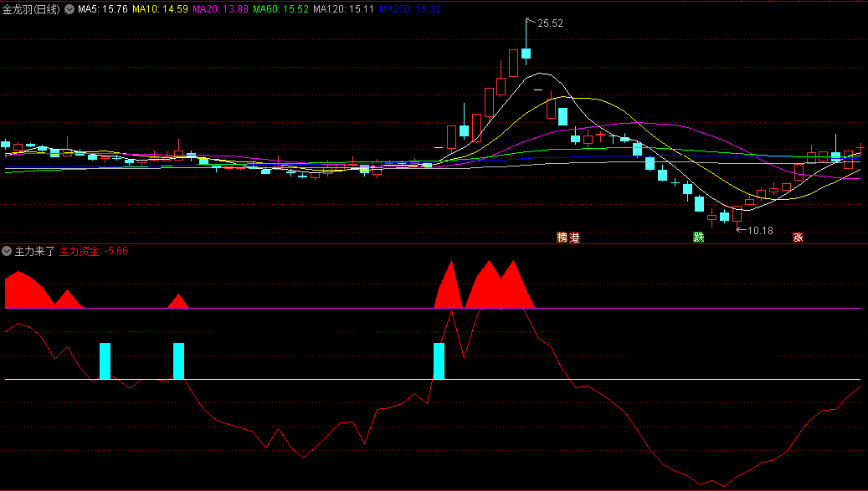Select the magenta MA20 label
Image resolution: width=868 pixels, height=491 pixels.
pyautogui.click(x=220, y=9)
